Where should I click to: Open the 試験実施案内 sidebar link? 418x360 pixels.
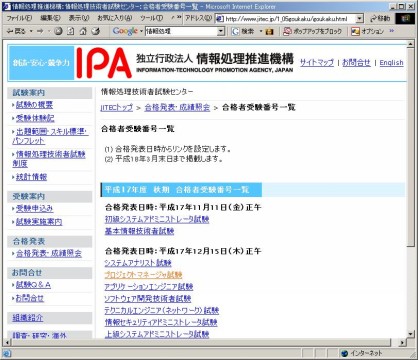coord(39,222)
